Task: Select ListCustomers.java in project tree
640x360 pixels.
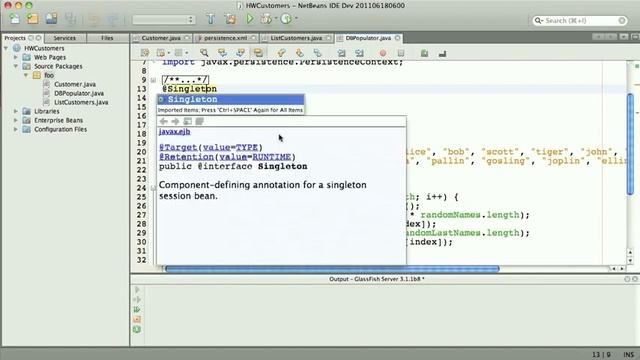Action: pos(81,102)
